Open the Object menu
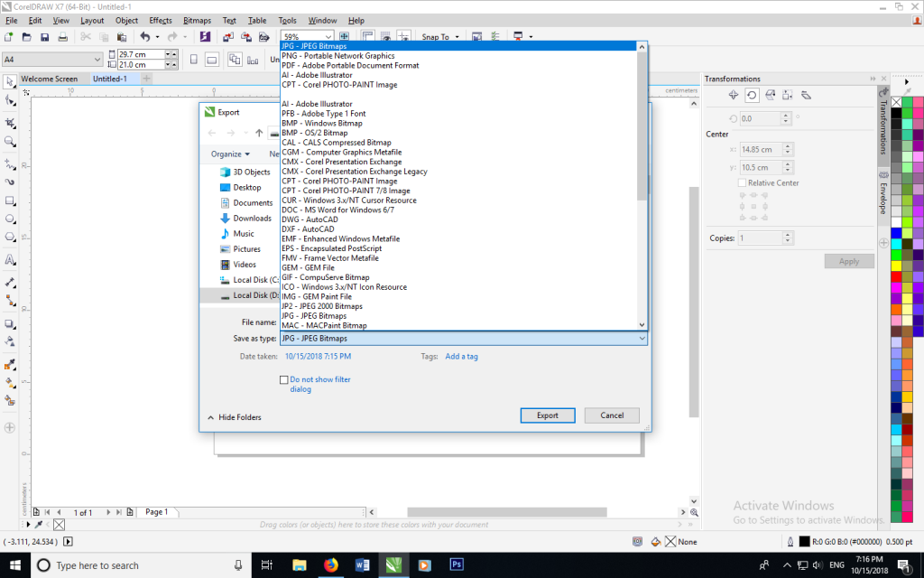The image size is (924, 578). point(126,20)
